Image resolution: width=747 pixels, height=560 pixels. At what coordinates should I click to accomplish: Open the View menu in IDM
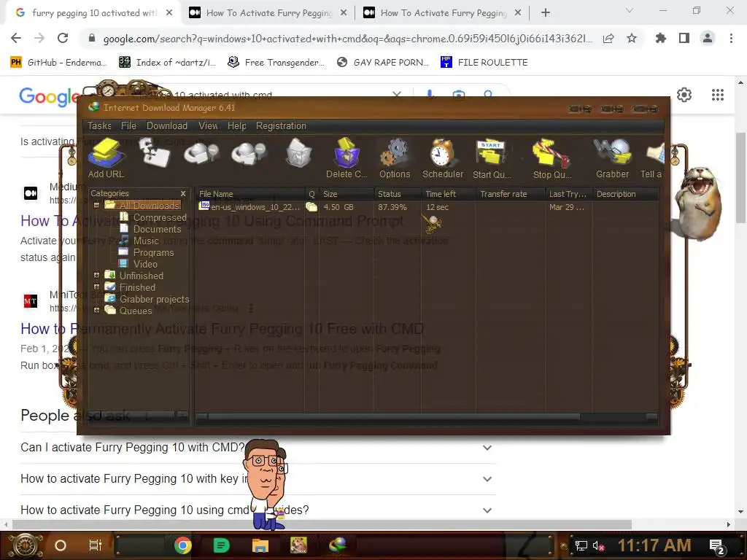[208, 125]
